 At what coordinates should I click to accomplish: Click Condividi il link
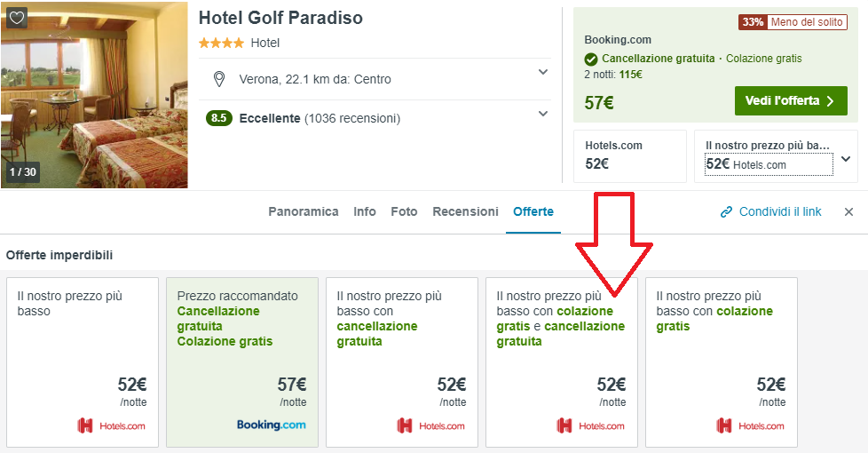pos(780,212)
